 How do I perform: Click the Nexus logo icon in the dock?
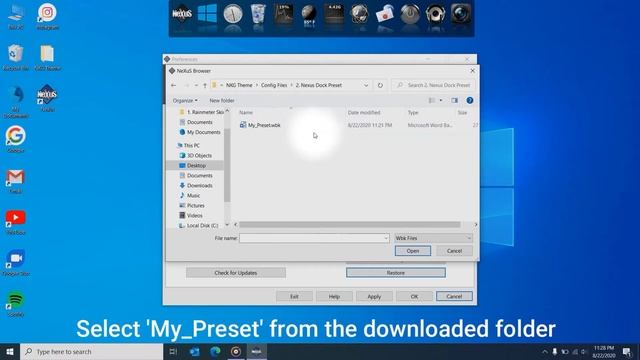point(182,14)
